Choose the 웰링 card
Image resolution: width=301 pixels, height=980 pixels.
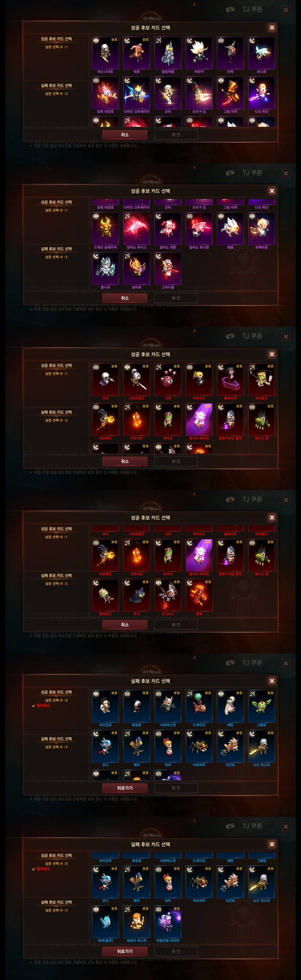coord(230,229)
